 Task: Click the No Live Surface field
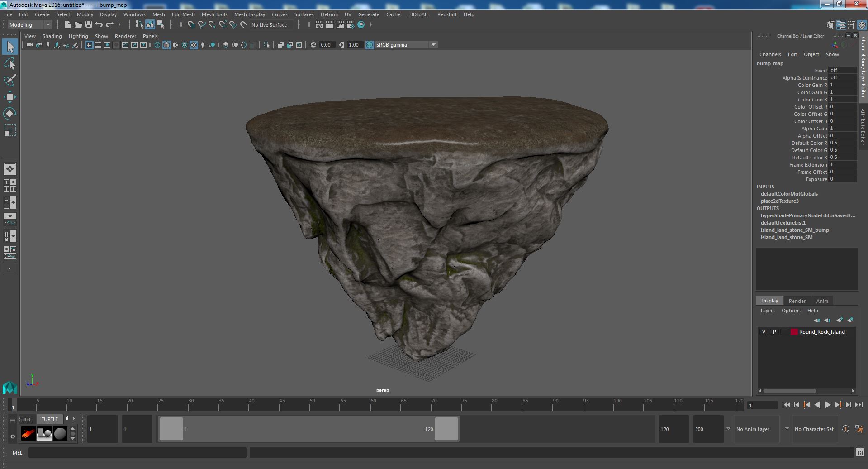tap(271, 25)
